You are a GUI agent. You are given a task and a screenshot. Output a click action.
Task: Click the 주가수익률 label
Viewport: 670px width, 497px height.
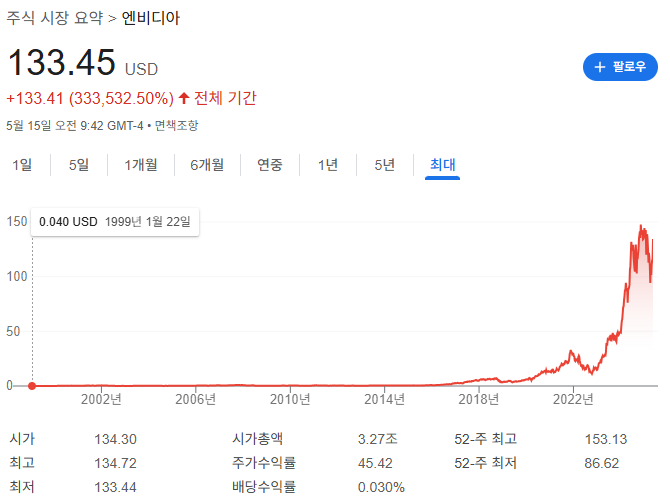point(264,462)
